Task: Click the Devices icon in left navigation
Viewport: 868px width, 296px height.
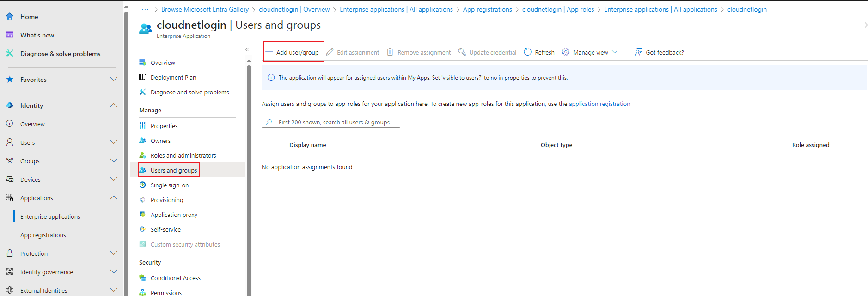Action: click(x=10, y=179)
